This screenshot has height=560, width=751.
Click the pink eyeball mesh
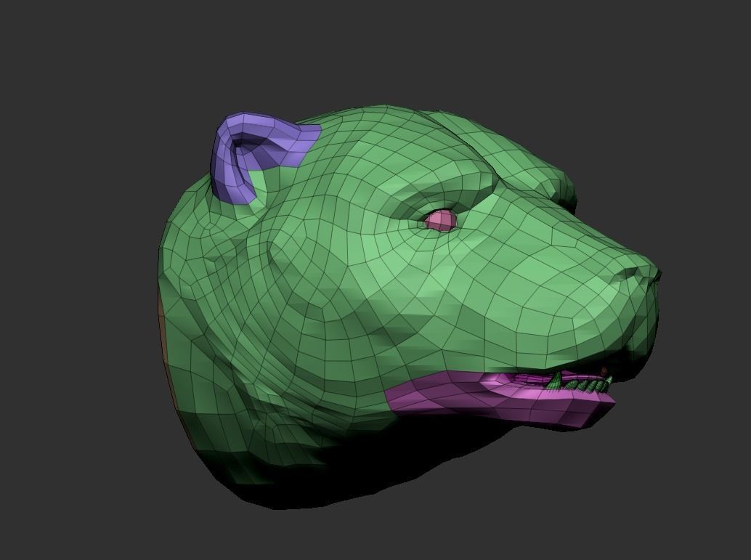click(441, 220)
